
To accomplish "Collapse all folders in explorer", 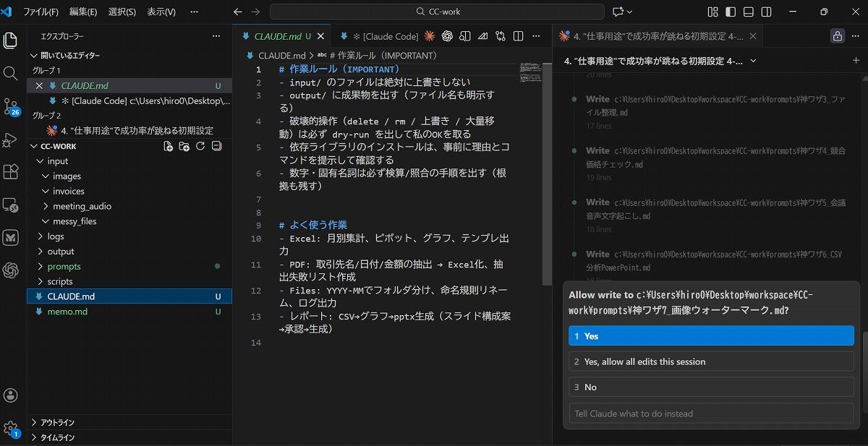I will click(x=216, y=146).
